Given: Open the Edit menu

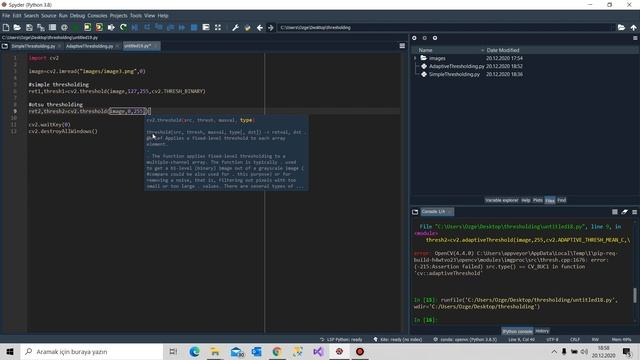Looking at the screenshot, I should [x=17, y=16].
